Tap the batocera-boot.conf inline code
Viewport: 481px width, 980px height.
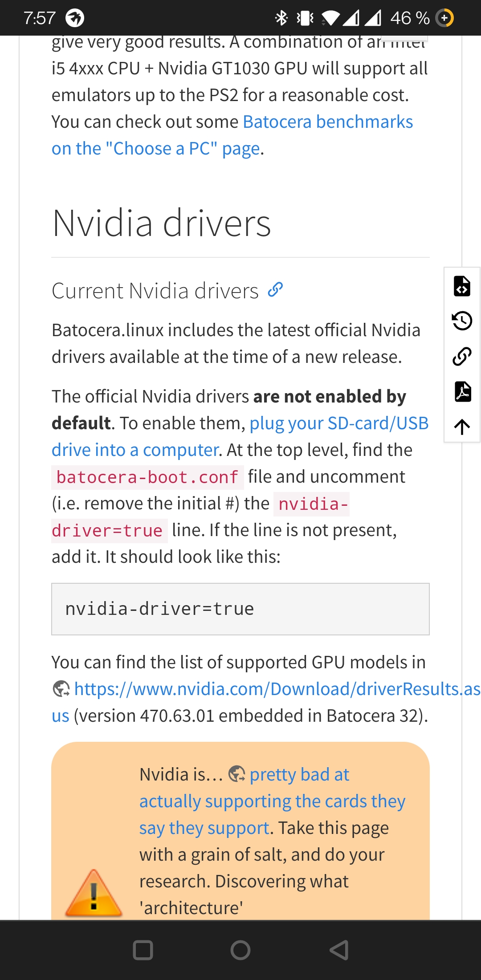click(x=147, y=477)
